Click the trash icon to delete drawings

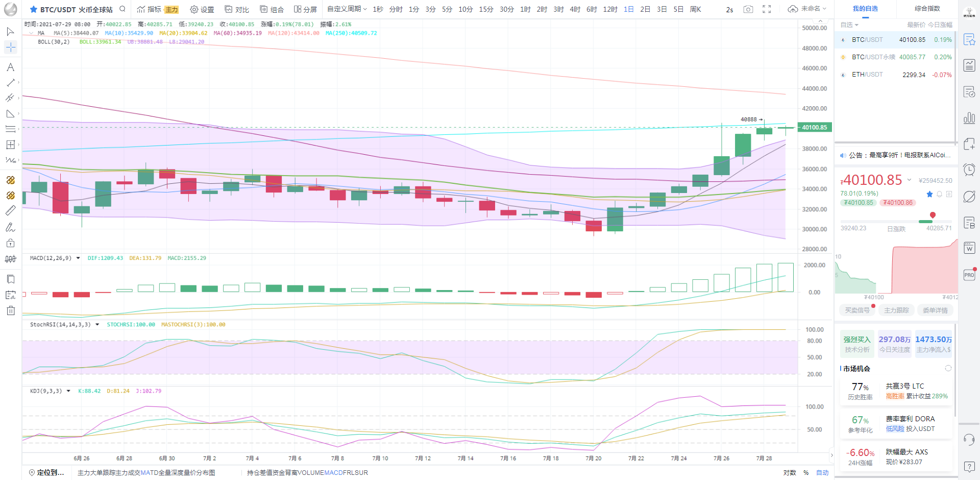point(11,310)
